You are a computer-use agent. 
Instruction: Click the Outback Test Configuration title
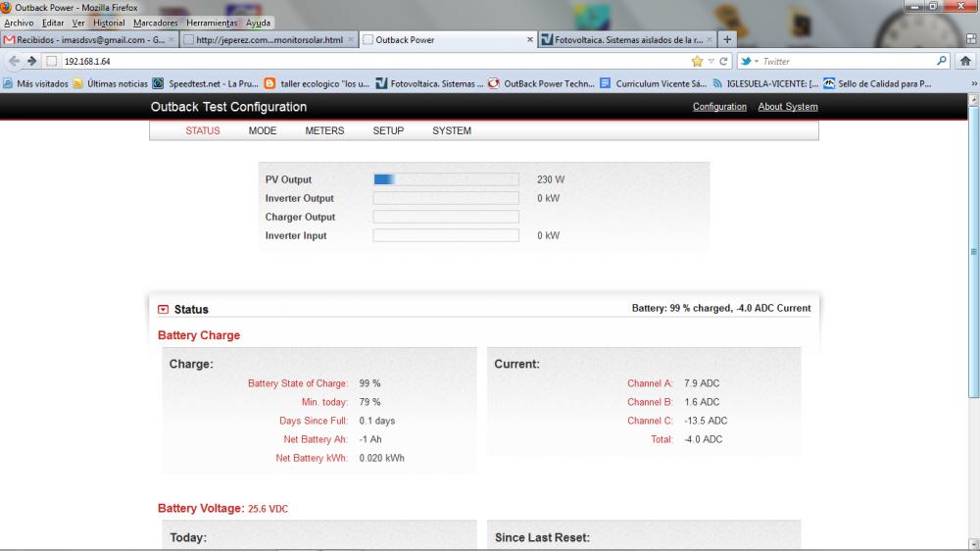[x=228, y=107]
